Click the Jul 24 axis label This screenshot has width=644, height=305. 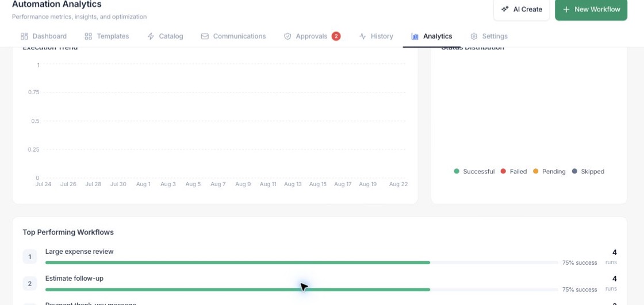point(43,184)
